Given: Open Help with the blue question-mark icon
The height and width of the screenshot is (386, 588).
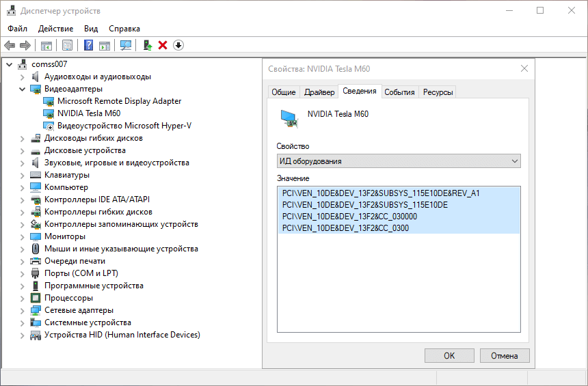Looking at the screenshot, I should pos(88,45).
